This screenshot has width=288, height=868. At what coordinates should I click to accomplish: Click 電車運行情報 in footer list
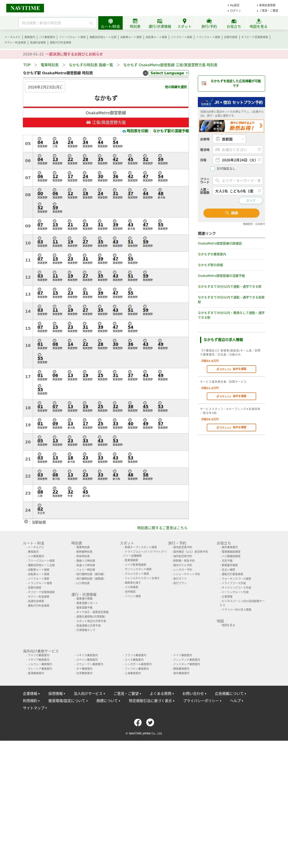[x=84, y=599]
